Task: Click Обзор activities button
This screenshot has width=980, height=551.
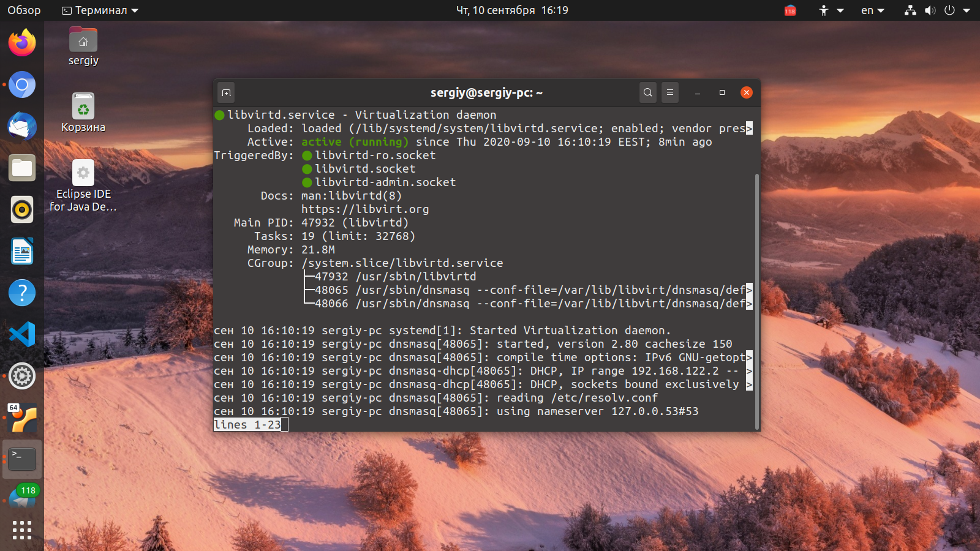Action: (24, 10)
